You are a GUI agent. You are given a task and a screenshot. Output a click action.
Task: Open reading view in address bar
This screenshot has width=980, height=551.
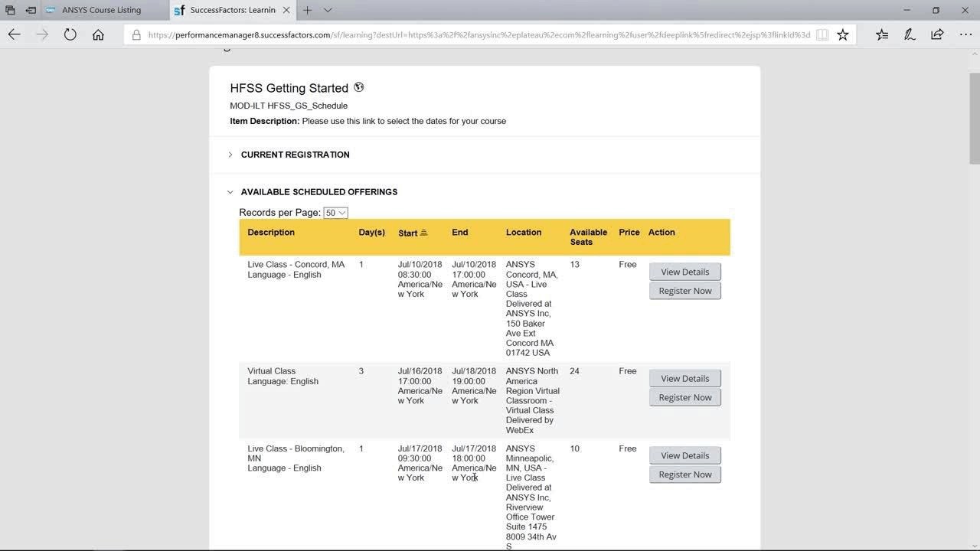(x=822, y=34)
